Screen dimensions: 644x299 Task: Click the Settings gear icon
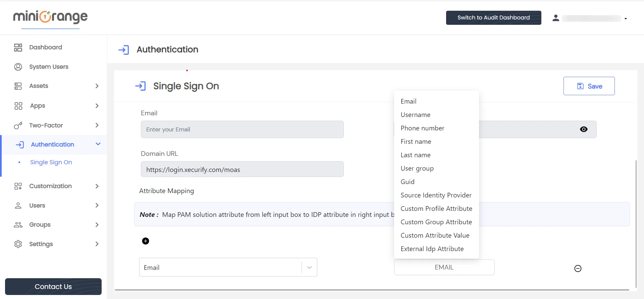pyautogui.click(x=18, y=244)
